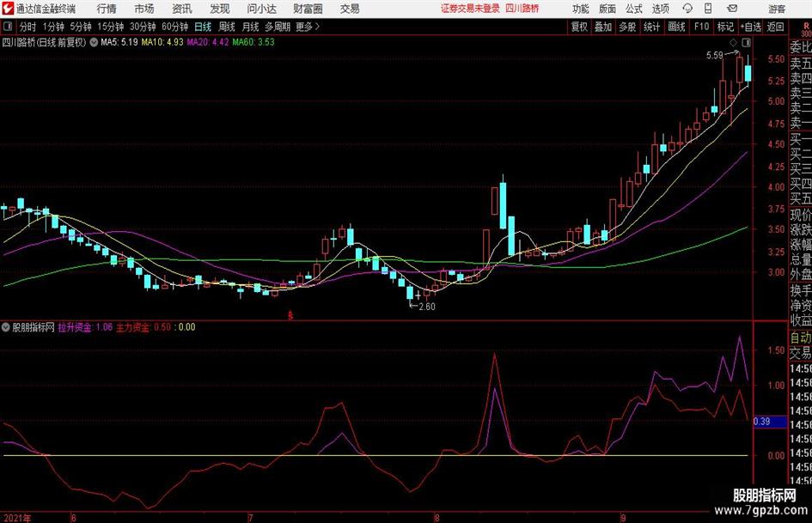Click the MA10: 4.93 label

[162, 42]
